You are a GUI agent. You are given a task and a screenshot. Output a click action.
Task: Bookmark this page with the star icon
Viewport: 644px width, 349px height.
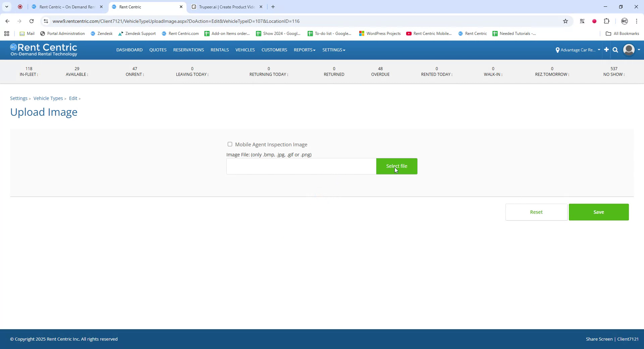(x=566, y=21)
